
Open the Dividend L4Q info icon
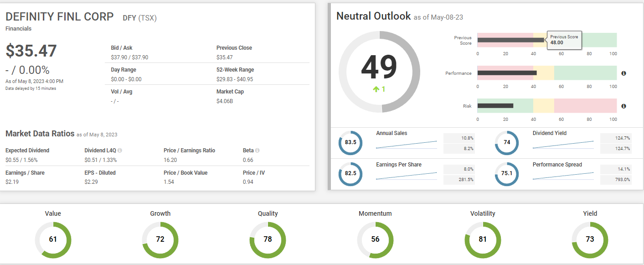click(x=120, y=150)
